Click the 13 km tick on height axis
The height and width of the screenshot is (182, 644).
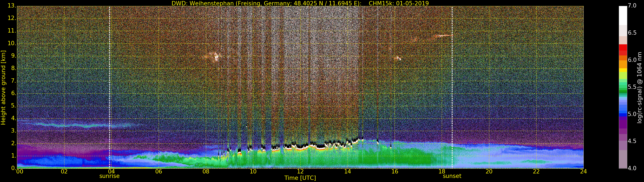click(x=12, y=6)
